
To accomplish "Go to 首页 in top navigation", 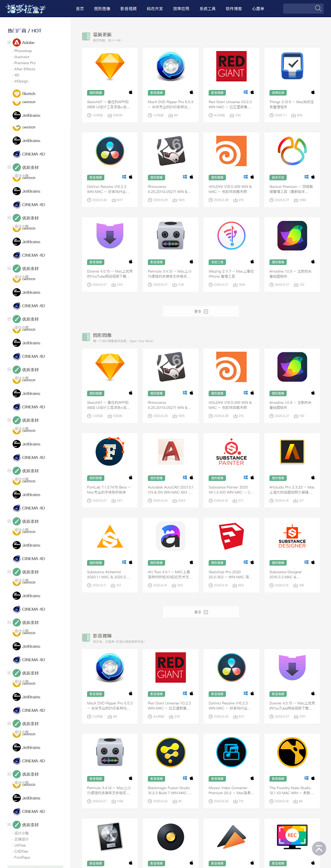I will click(x=80, y=9).
